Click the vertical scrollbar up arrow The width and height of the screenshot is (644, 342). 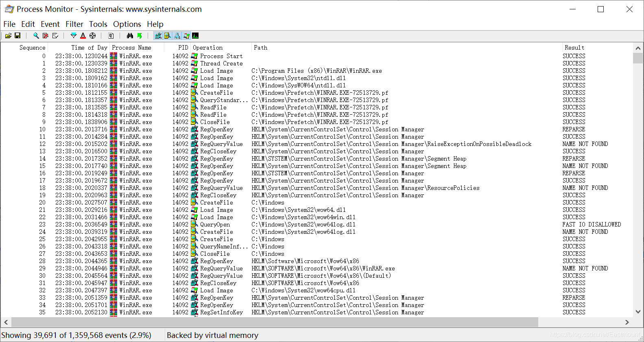[638, 48]
